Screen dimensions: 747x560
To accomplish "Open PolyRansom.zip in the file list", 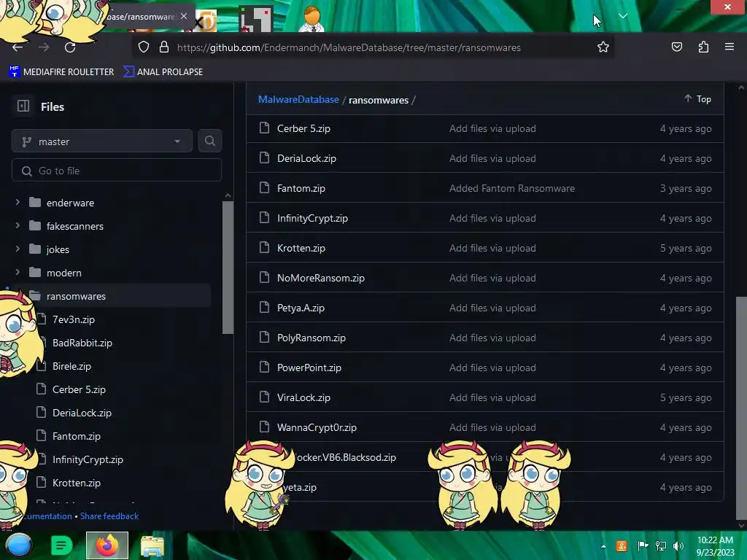I will pos(311,338).
